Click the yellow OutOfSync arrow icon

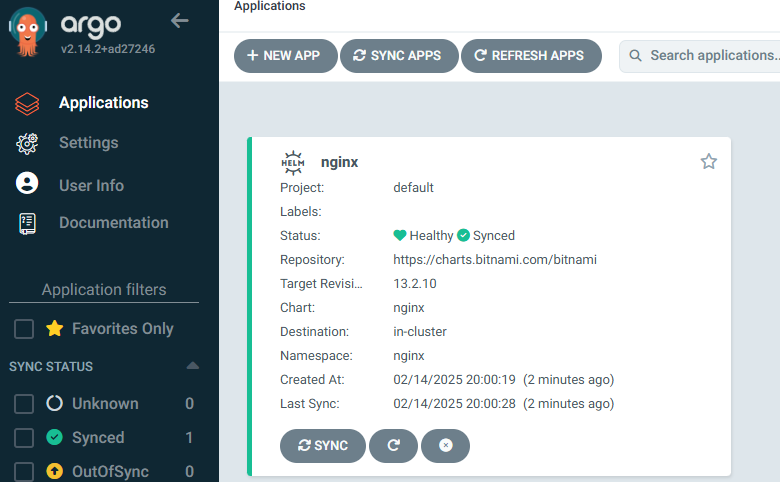coord(54,471)
